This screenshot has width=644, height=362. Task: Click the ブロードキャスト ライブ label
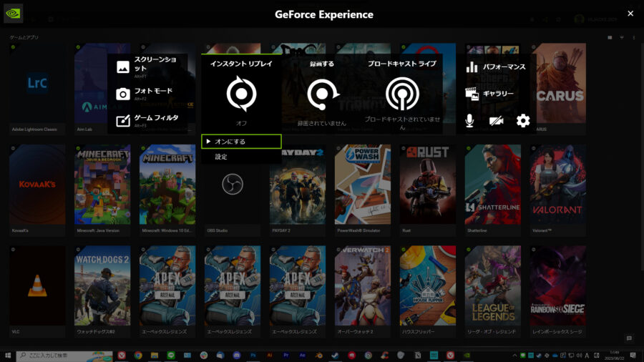[x=402, y=64]
